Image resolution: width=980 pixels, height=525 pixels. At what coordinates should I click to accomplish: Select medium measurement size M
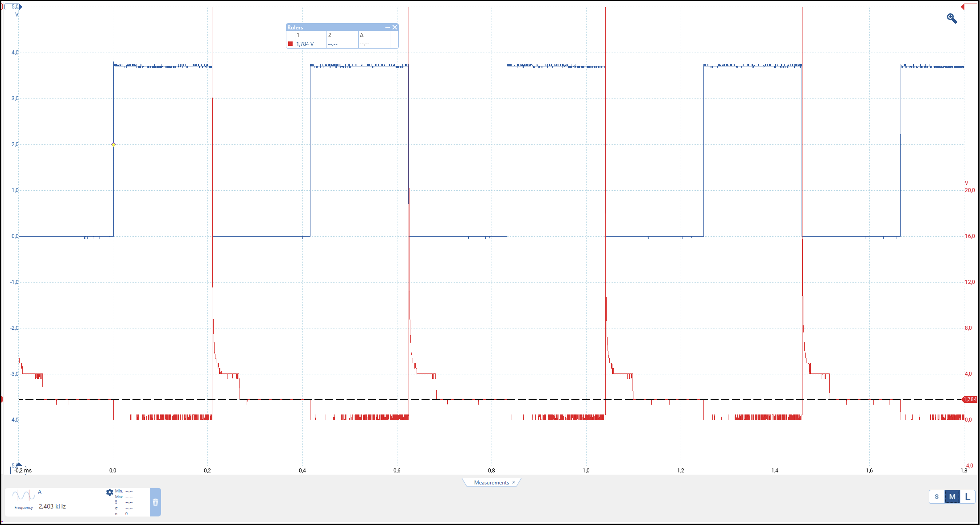pos(952,496)
